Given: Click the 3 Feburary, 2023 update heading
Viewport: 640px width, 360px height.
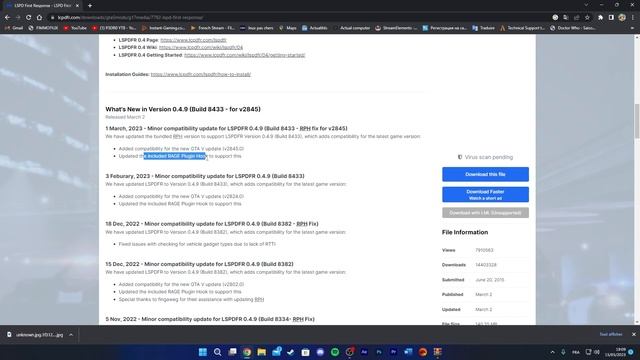Looking at the screenshot, I should pos(205,176).
